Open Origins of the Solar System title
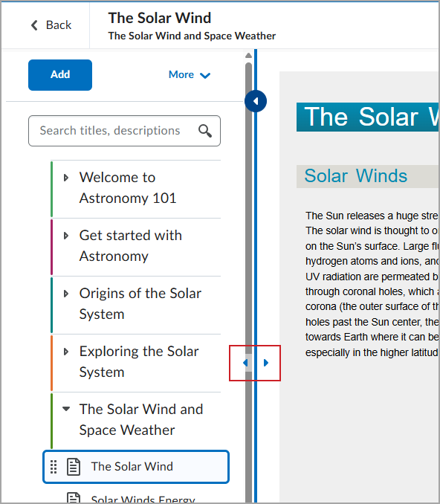The image size is (440, 504). pos(140,304)
